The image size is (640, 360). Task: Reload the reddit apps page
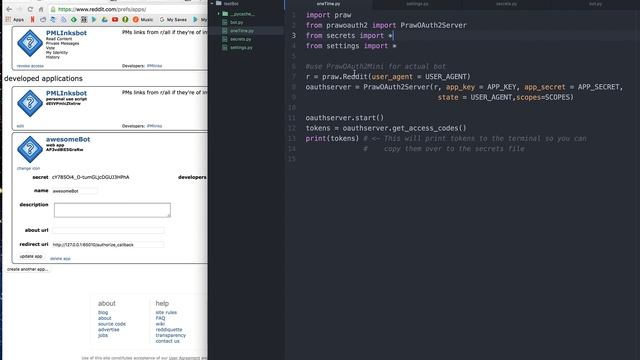[x=30, y=9]
